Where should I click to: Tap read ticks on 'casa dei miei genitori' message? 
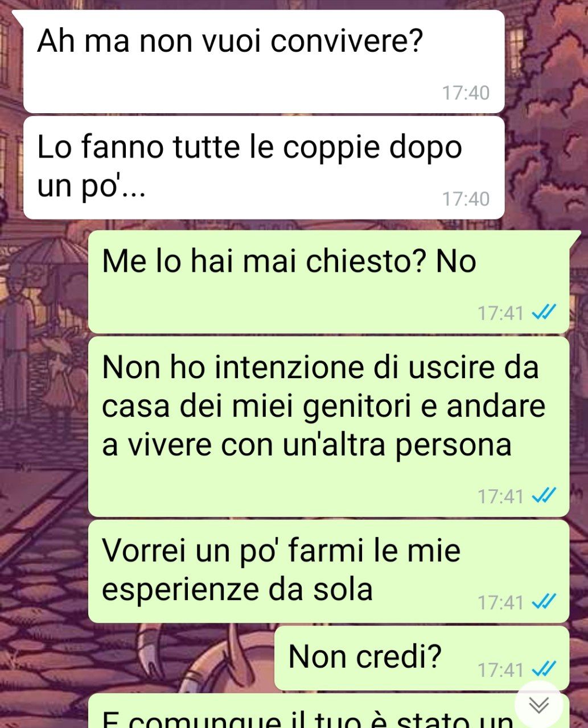tap(543, 496)
